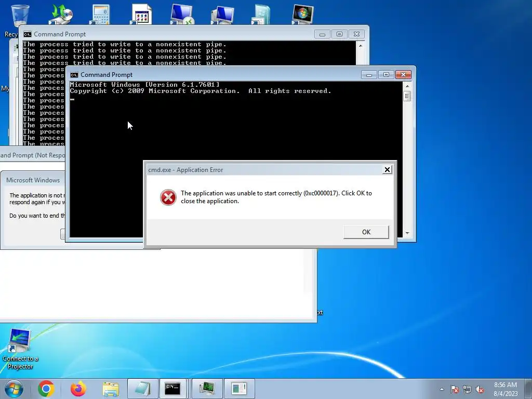The width and height of the screenshot is (532, 399).
Task: Click the "unable to start correctly" error message
Action: click(276, 197)
